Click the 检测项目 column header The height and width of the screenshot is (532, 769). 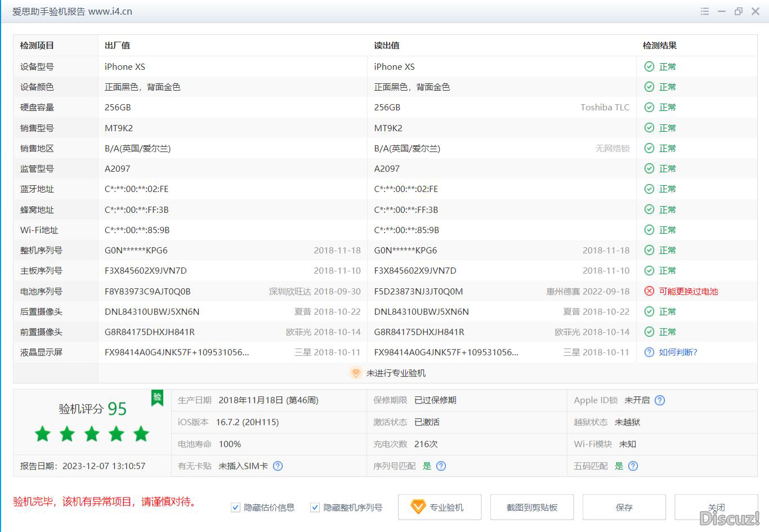click(x=37, y=46)
